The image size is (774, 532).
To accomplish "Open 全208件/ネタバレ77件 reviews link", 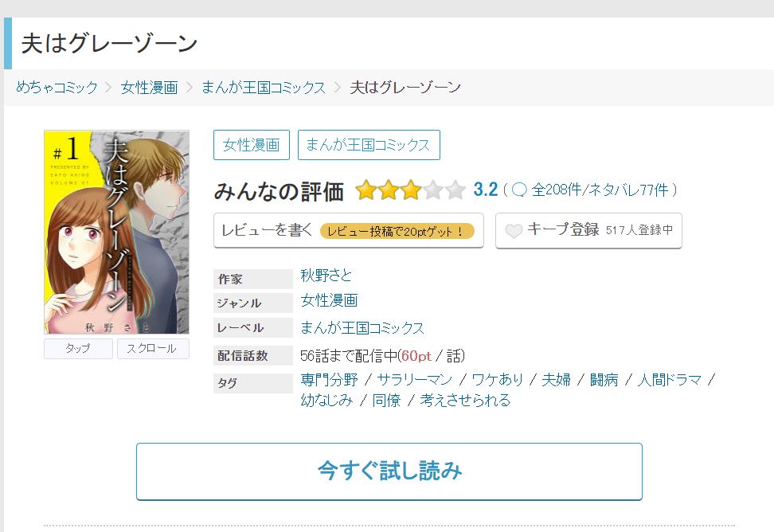I will pos(600,190).
